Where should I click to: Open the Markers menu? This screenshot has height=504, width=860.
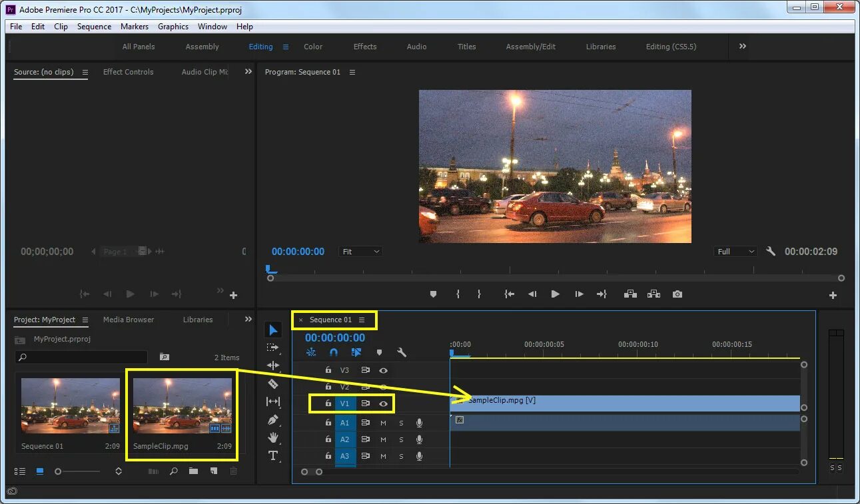(135, 27)
